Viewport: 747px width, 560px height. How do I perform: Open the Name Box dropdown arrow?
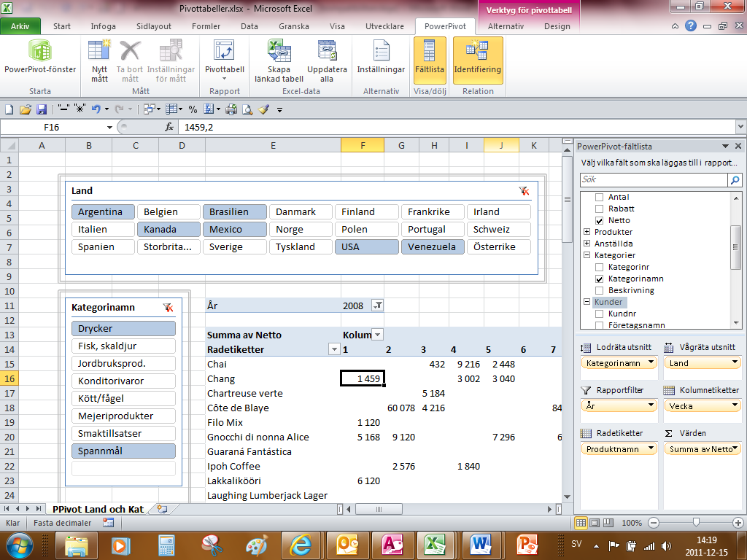click(109, 127)
